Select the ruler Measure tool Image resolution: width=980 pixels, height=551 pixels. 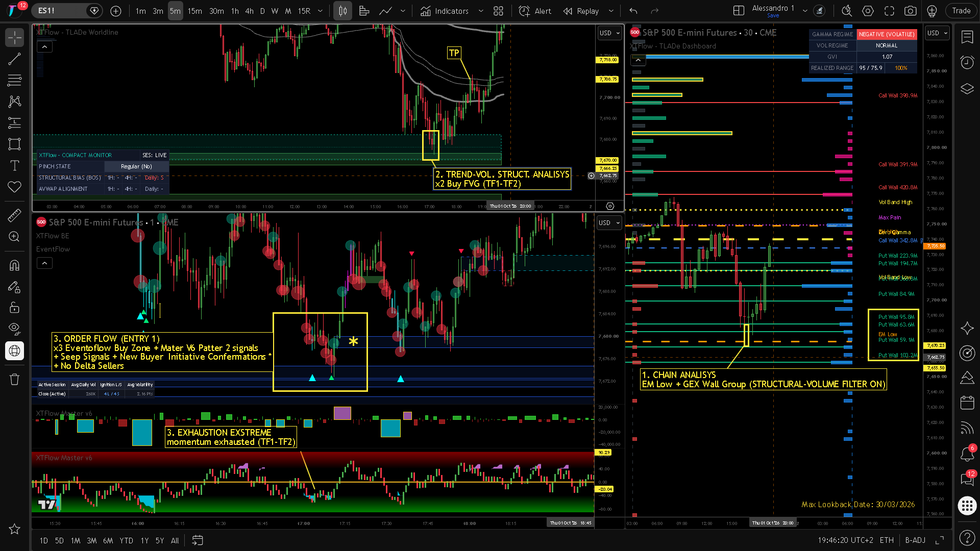(14, 215)
